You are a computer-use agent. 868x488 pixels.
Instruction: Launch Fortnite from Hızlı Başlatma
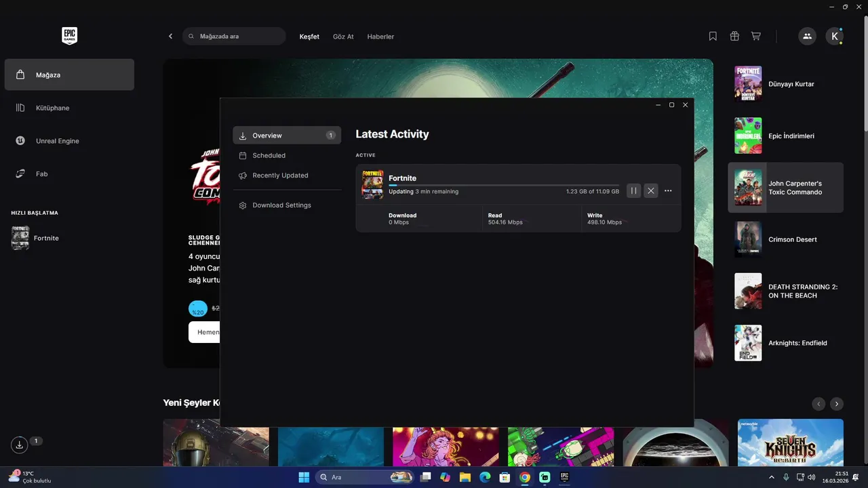[x=35, y=239]
